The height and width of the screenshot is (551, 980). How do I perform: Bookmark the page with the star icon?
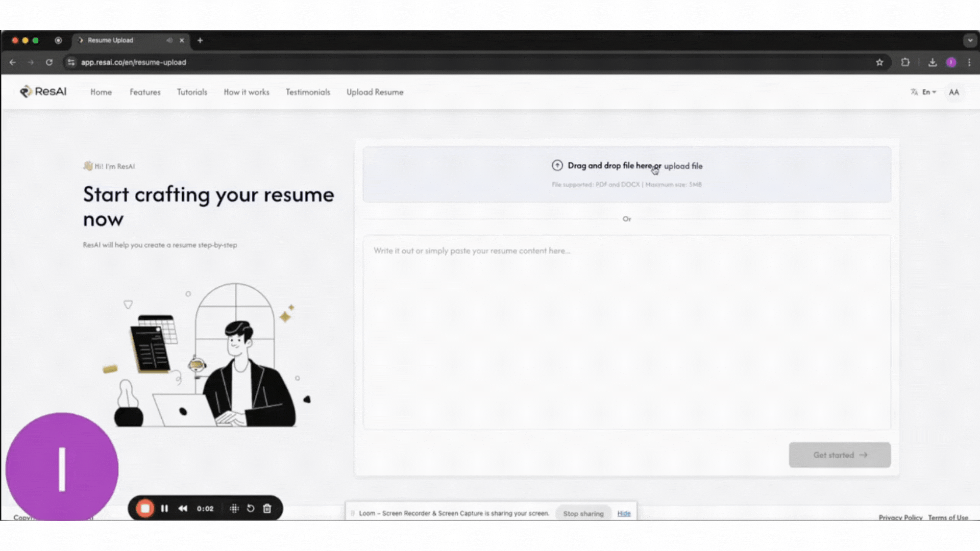tap(879, 62)
